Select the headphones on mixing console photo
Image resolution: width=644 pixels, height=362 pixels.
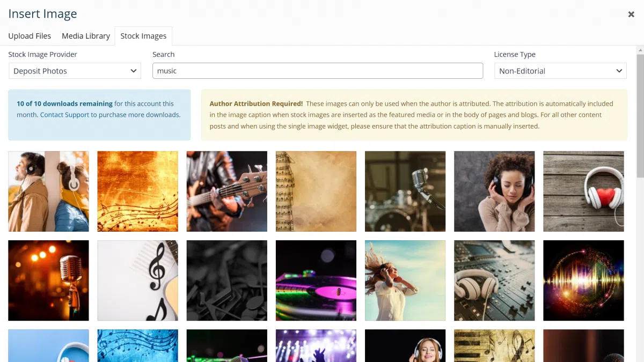(494, 280)
